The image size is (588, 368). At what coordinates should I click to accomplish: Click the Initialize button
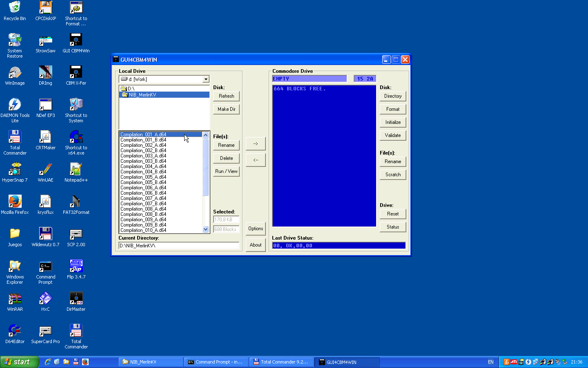(x=393, y=122)
